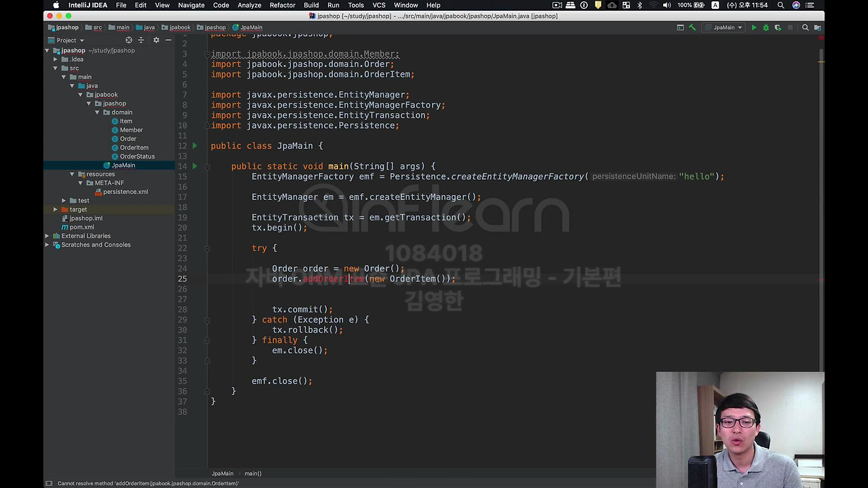Image resolution: width=868 pixels, height=488 pixels.
Task: Expand External Libraries node
Action: pos(47,236)
